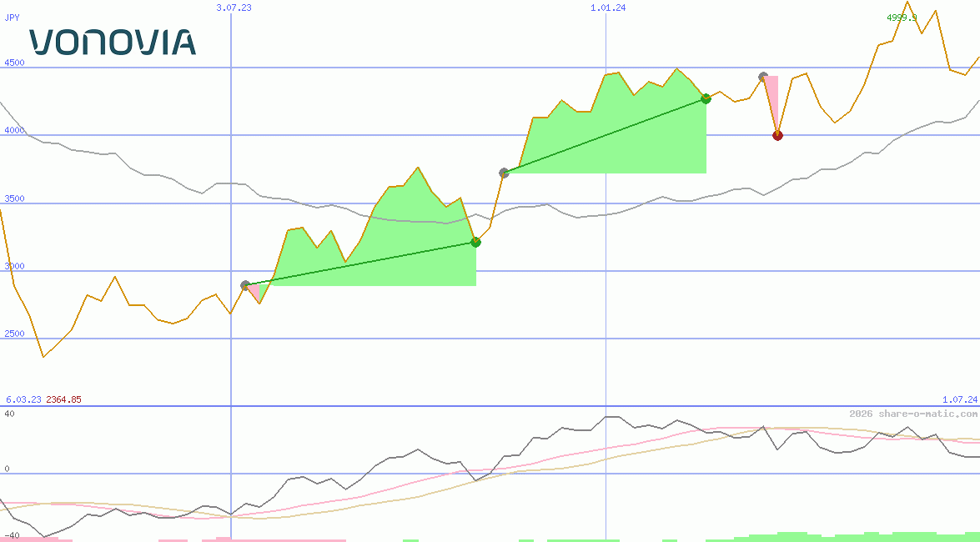Click the green exit marker near 3200
This screenshot has height=542, width=980.
click(x=475, y=242)
